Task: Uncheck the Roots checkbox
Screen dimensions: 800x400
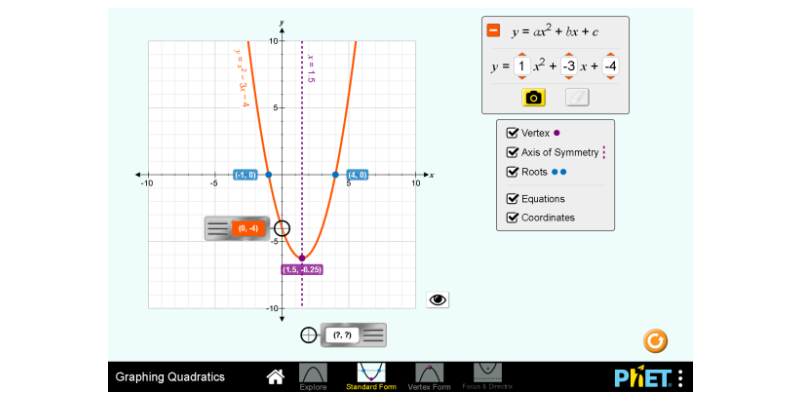Action: 513,172
